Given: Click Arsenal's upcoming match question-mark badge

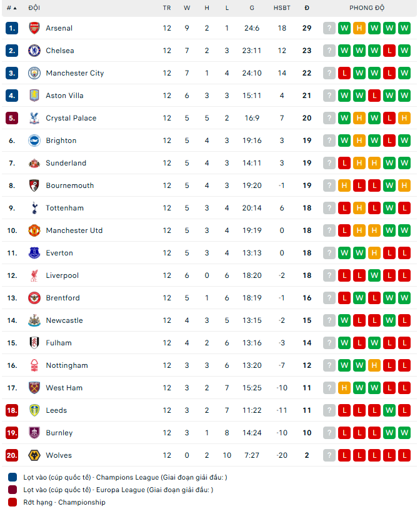Looking at the screenshot, I should [329, 28].
